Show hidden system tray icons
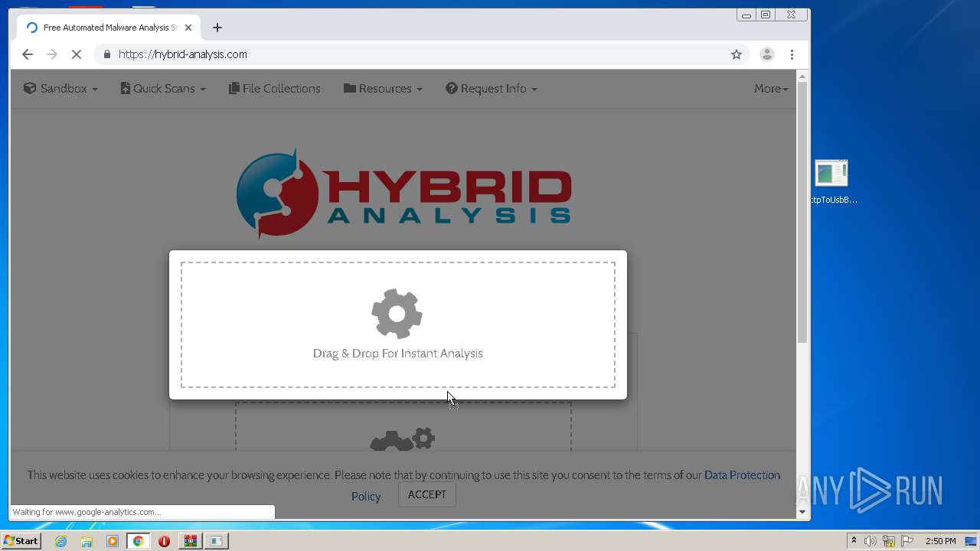 tap(854, 541)
